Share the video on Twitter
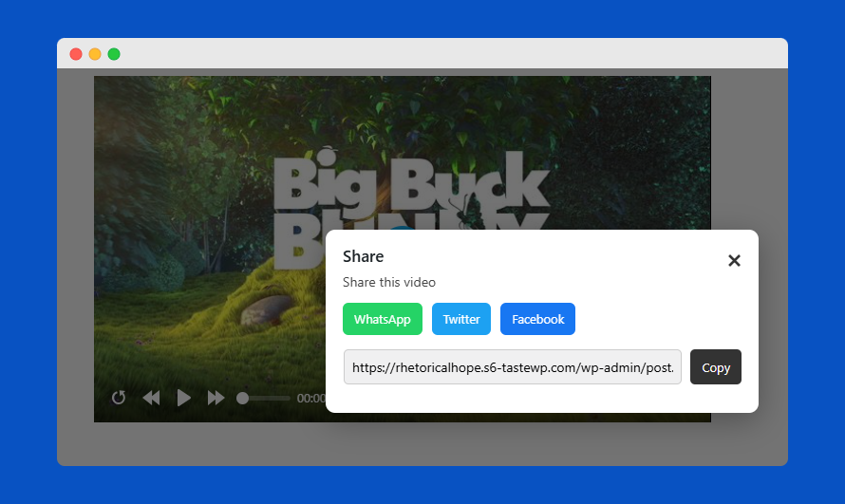Image resolution: width=845 pixels, height=504 pixels. (461, 319)
